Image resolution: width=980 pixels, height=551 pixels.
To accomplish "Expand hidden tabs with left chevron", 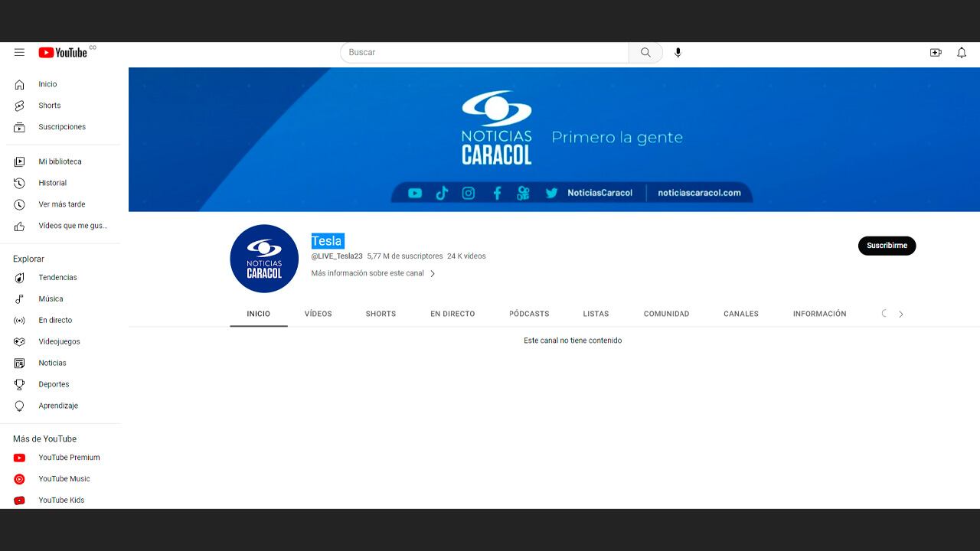I will tap(884, 314).
